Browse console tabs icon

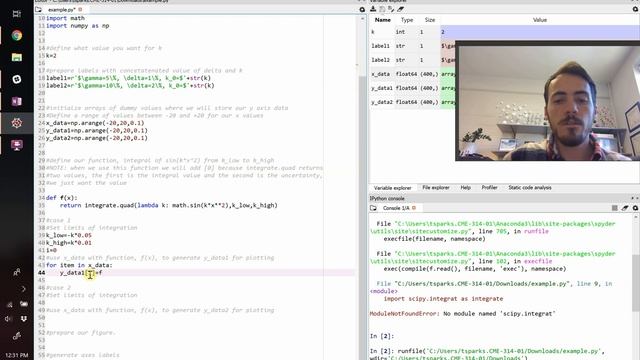(x=373, y=208)
